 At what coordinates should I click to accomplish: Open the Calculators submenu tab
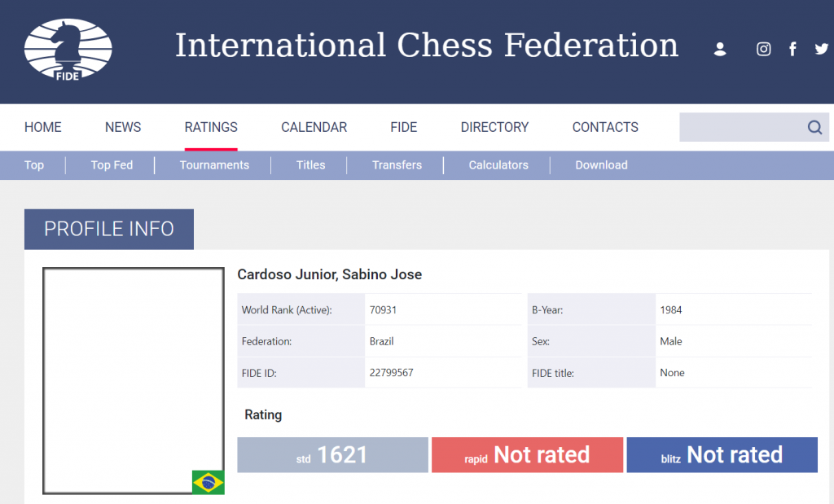(498, 164)
